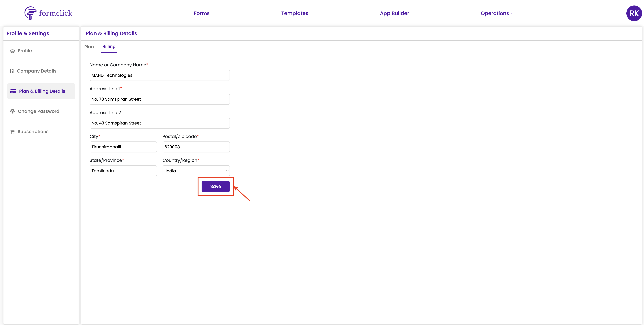This screenshot has width=644, height=325.
Task: Open the RK user avatar menu
Action: coord(634,13)
